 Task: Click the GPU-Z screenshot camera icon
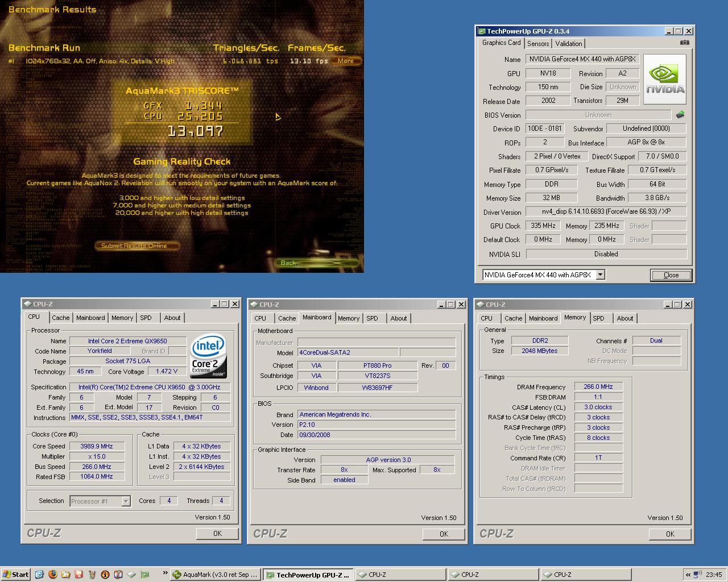[684, 43]
